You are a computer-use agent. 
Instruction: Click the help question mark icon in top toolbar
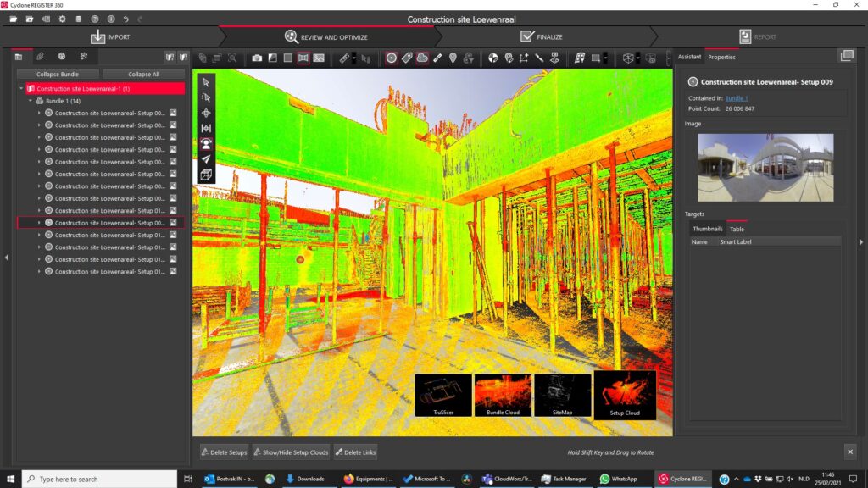(95, 19)
